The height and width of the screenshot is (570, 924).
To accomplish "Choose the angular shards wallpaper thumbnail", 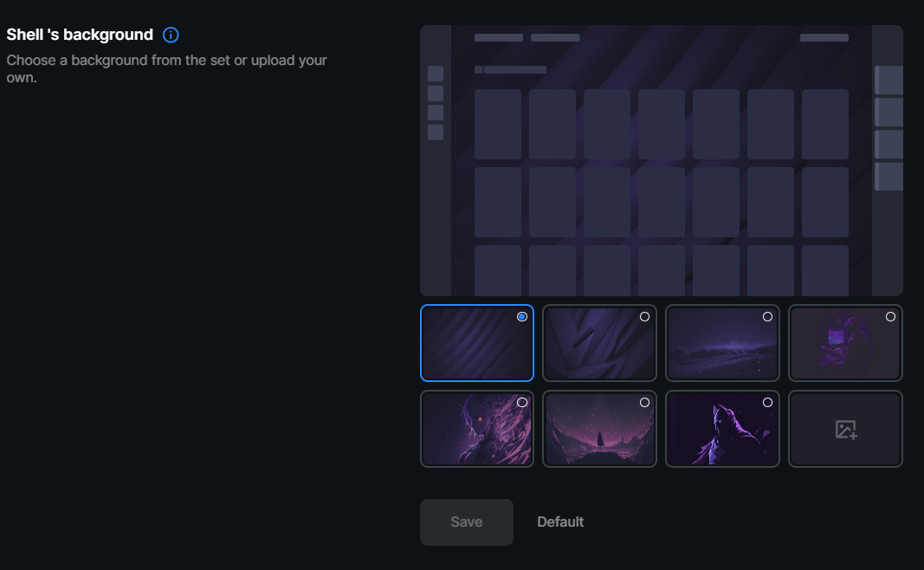I will pos(599,347).
